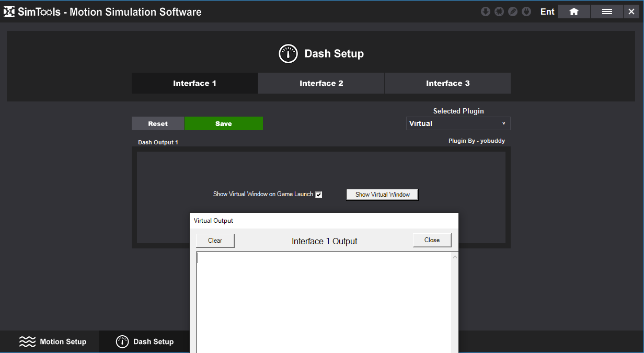Click the power plug status icon
This screenshot has width=644, height=353.
click(526, 12)
